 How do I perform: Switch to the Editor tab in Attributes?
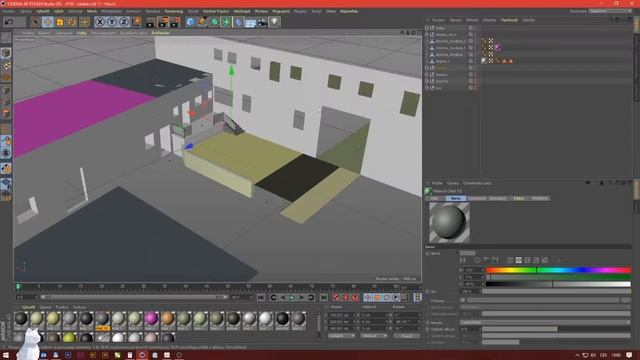click(x=518, y=198)
